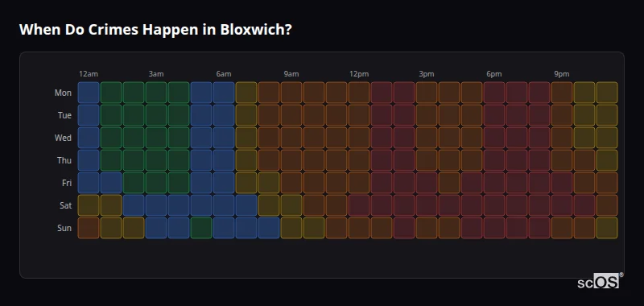The height and width of the screenshot is (306, 644).
Task: Click the Saturday 6pm cell
Action: pyautogui.click(x=494, y=205)
